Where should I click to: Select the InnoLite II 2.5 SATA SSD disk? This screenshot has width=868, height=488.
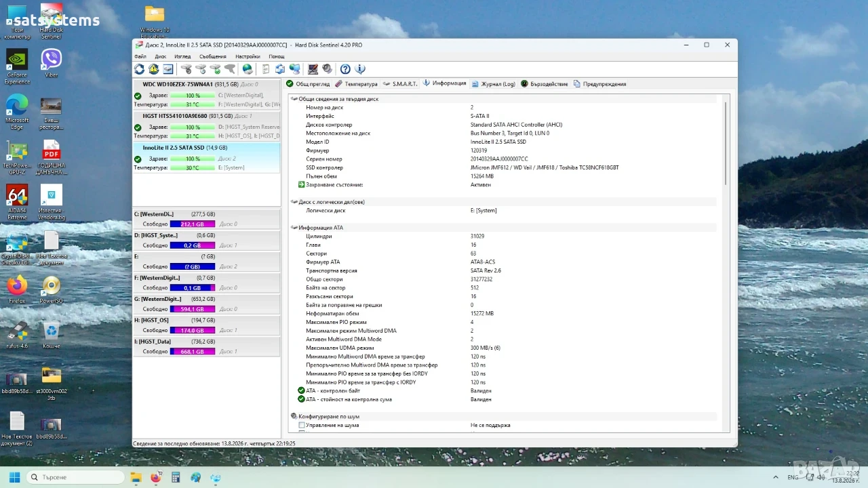click(x=206, y=158)
